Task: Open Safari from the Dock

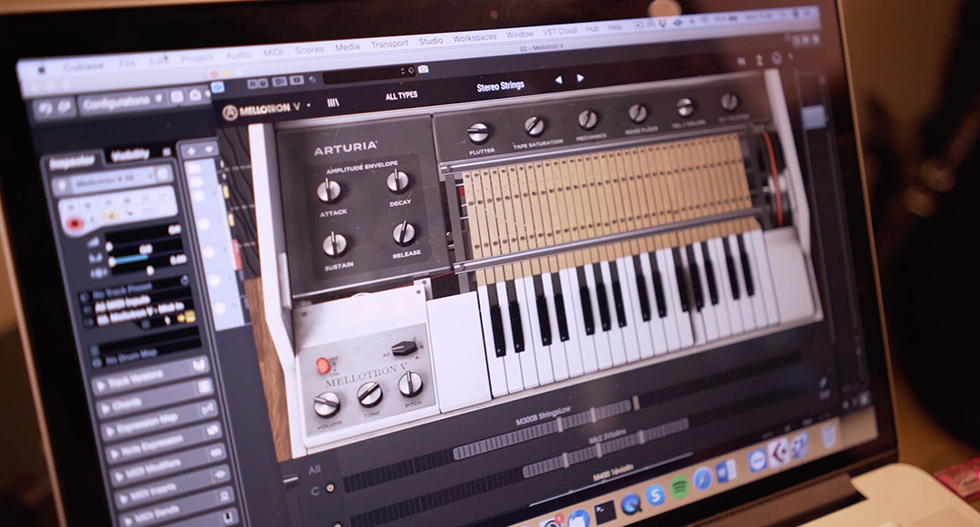Action: coord(703,478)
